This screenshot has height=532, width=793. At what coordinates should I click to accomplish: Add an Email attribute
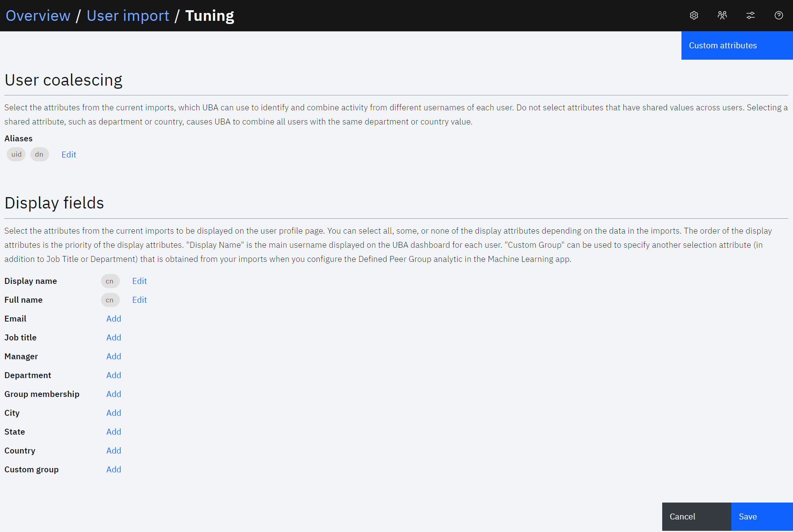click(114, 319)
